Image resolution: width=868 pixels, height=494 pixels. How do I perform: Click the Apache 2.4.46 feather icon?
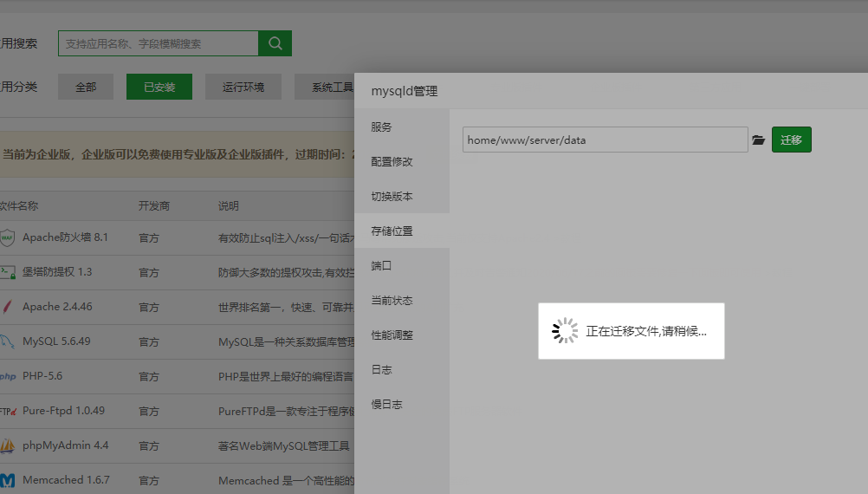pos(7,307)
